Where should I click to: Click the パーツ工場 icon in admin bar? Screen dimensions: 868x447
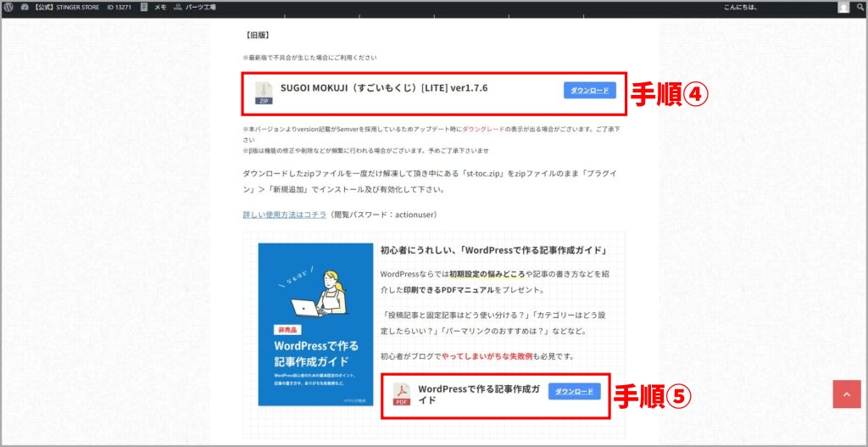click(x=177, y=8)
